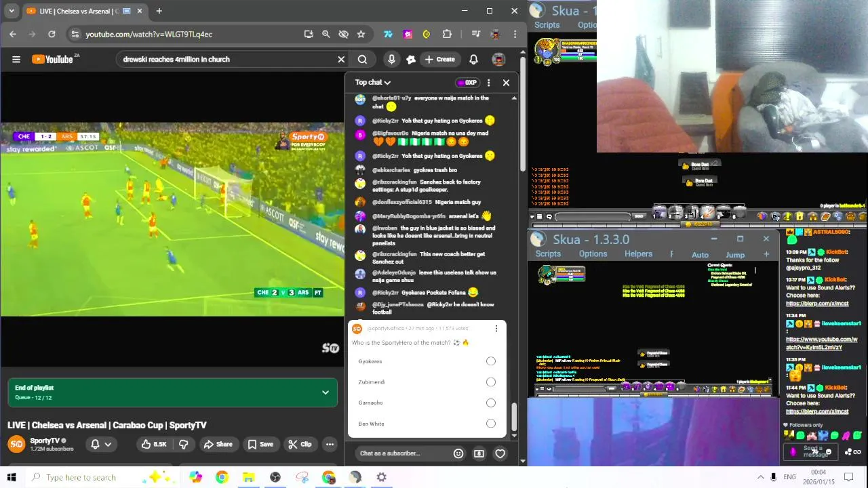Open Scripts menu in Skua 1.3.3.0 window
Image resolution: width=868 pixels, height=488 pixels.
pos(548,254)
